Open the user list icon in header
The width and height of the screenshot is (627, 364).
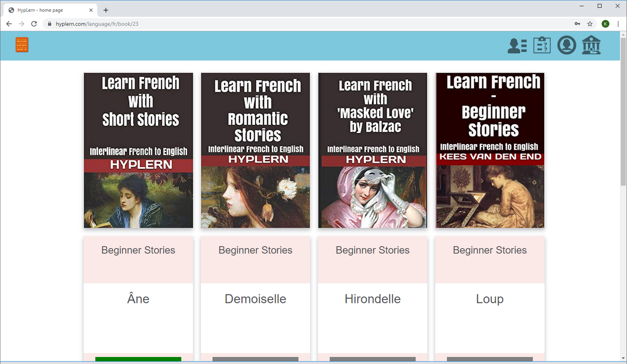point(517,45)
